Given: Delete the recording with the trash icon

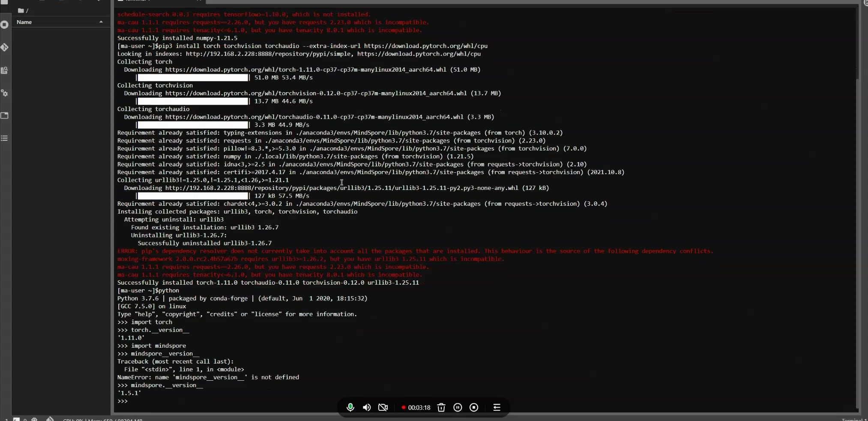Looking at the screenshot, I should coord(441,407).
